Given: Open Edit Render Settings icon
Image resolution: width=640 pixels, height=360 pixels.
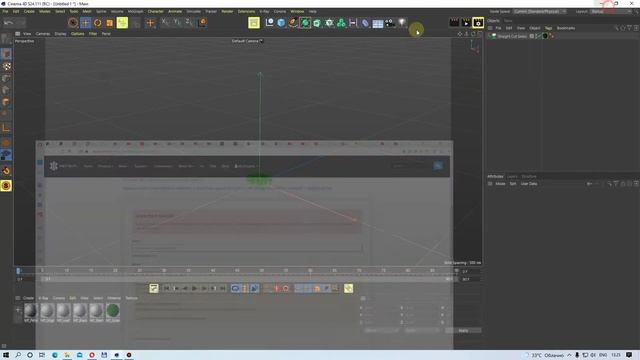Looking at the screenshot, I should point(478,22).
